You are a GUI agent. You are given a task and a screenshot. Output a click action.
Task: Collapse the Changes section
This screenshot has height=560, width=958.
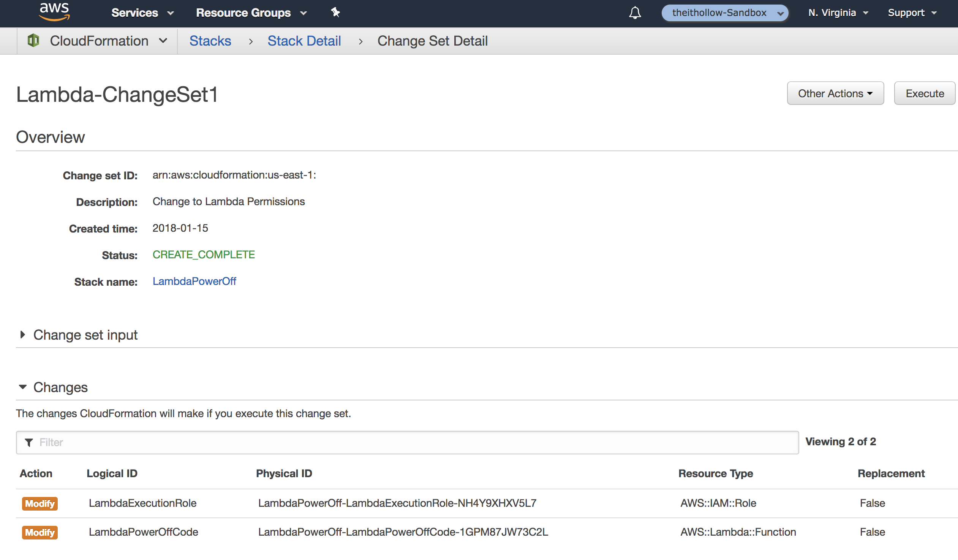pos(60,388)
